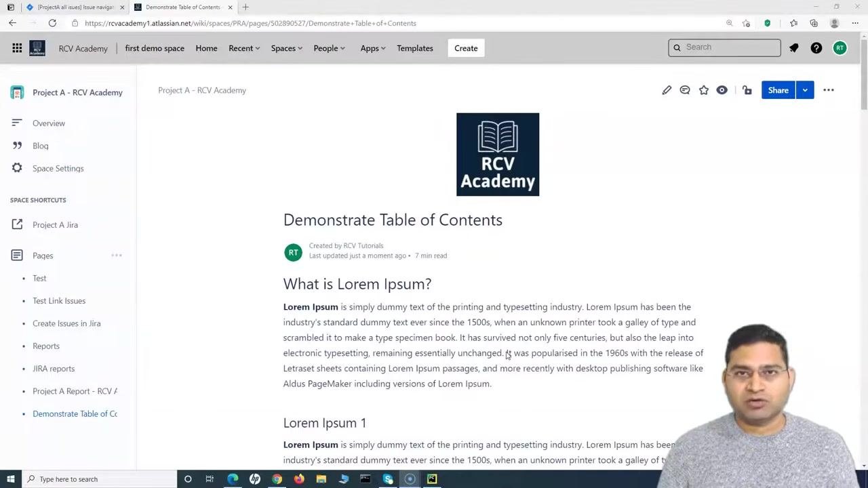Viewport: 868px width, 488px height.
Task: Open the Recent dropdown menu
Action: pyautogui.click(x=244, y=48)
